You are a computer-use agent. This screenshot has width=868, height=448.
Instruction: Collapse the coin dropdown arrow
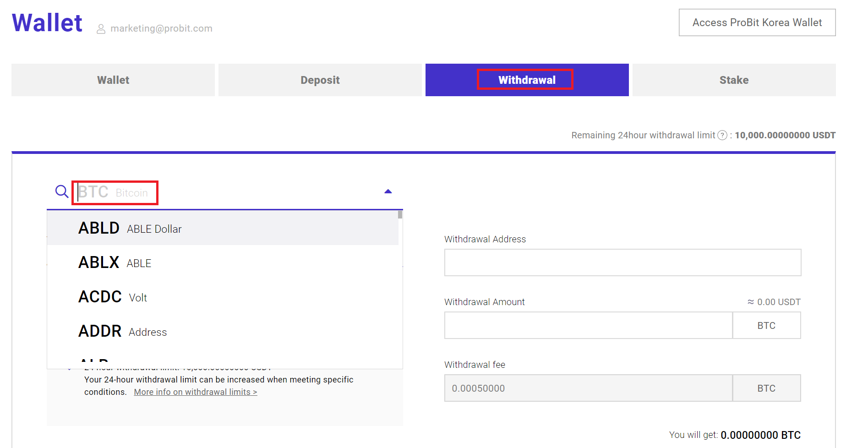(388, 191)
